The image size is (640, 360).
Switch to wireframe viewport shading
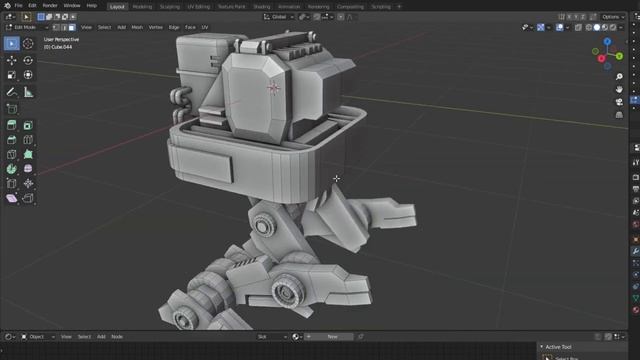(589, 27)
